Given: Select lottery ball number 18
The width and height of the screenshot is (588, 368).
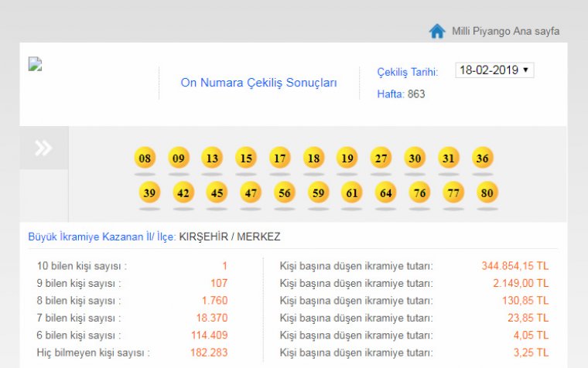Looking at the screenshot, I should point(313,158).
